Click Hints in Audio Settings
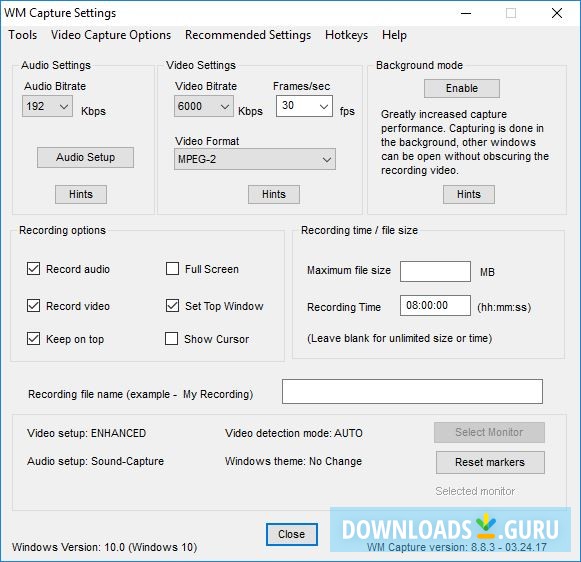 81,194
